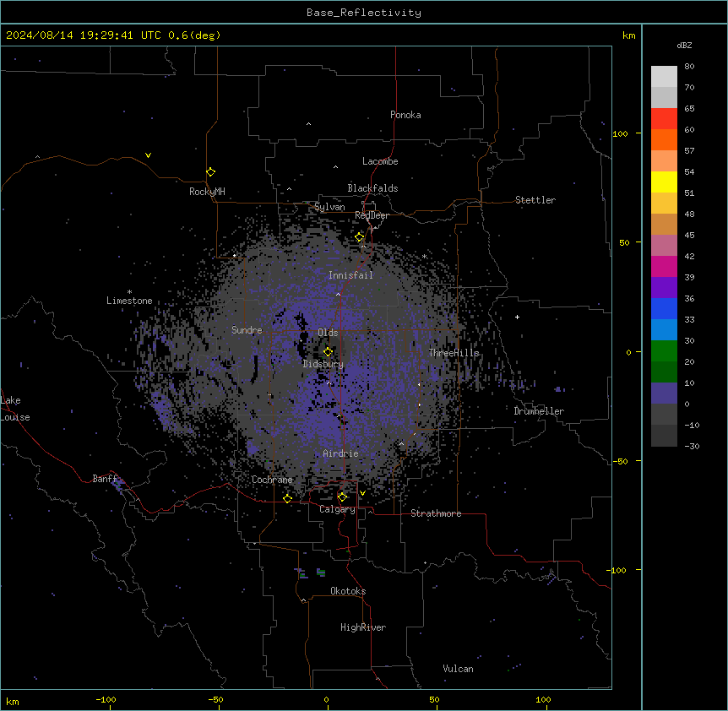
Task: Click the Limestone label
Action: point(129,301)
